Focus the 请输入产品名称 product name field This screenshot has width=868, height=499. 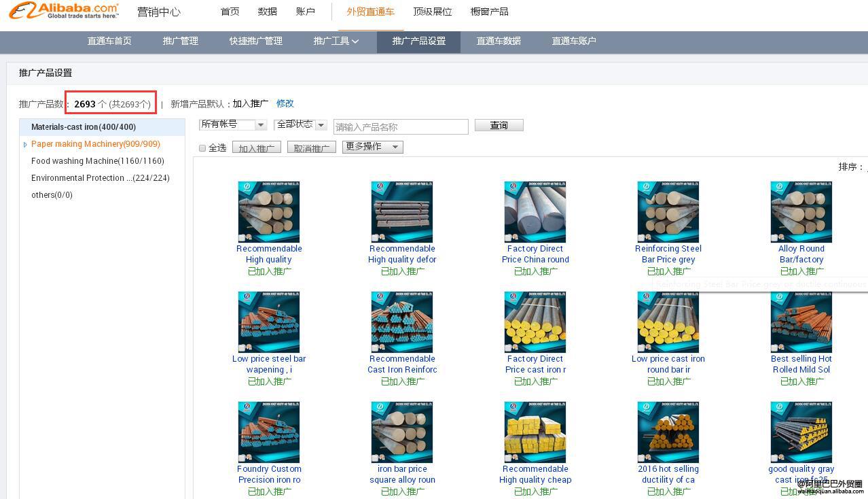tap(401, 126)
